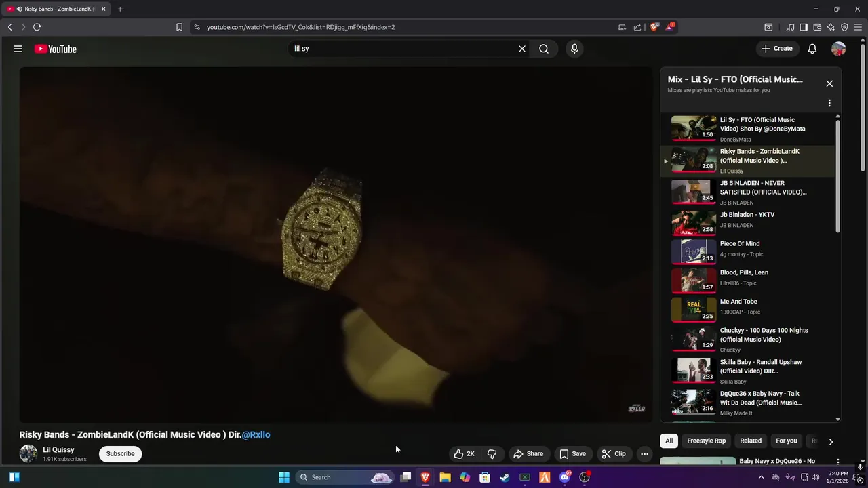Screen dimensions: 868x488
Task: Open Brave Rewards triangle icon
Action: (x=670, y=27)
